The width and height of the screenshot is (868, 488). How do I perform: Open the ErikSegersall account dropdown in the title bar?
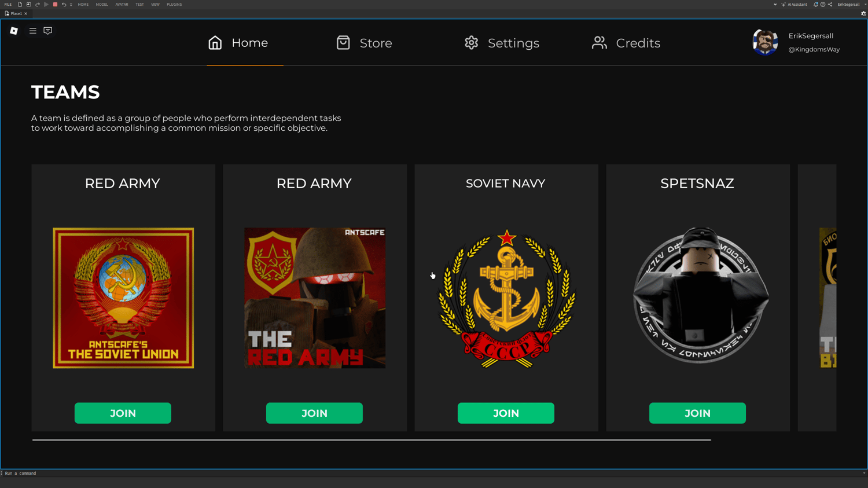pyautogui.click(x=851, y=5)
